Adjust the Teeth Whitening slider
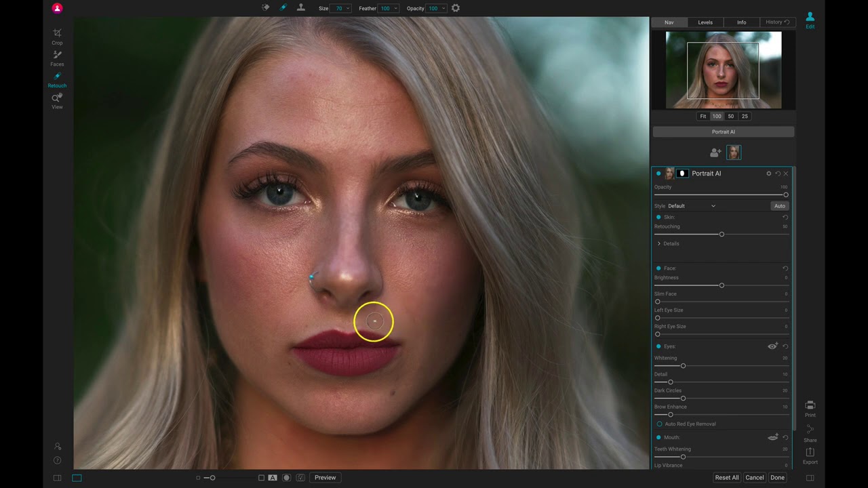Viewport: 868px width, 488px height. (721, 457)
